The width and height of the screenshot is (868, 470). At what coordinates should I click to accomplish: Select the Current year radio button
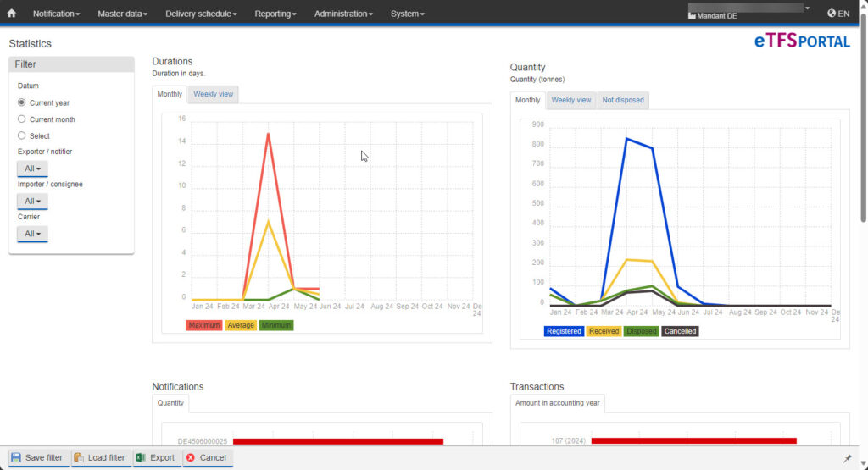tap(22, 102)
